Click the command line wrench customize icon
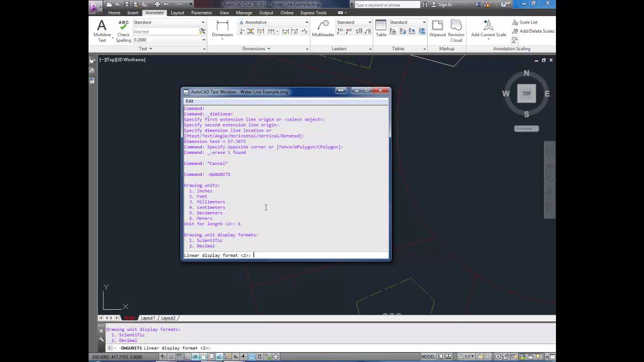Screen dimensions: 644x362 point(102,339)
